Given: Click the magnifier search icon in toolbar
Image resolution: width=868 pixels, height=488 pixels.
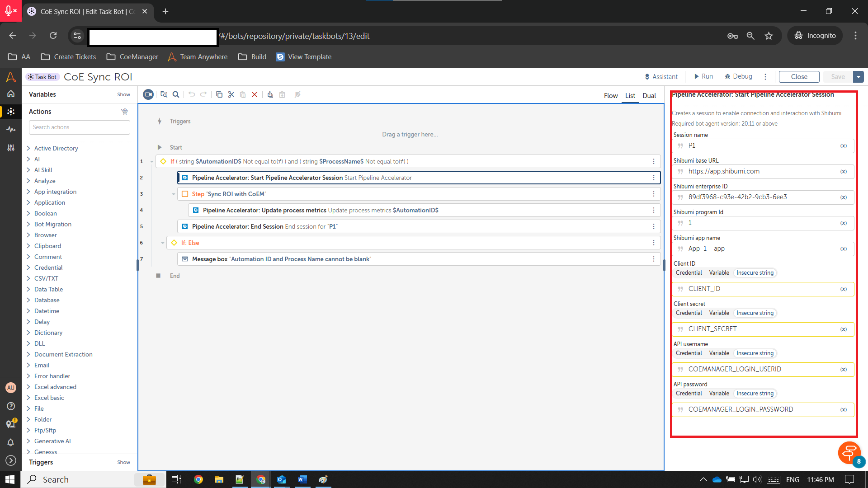Looking at the screenshot, I should pyautogui.click(x=176, y=94).
